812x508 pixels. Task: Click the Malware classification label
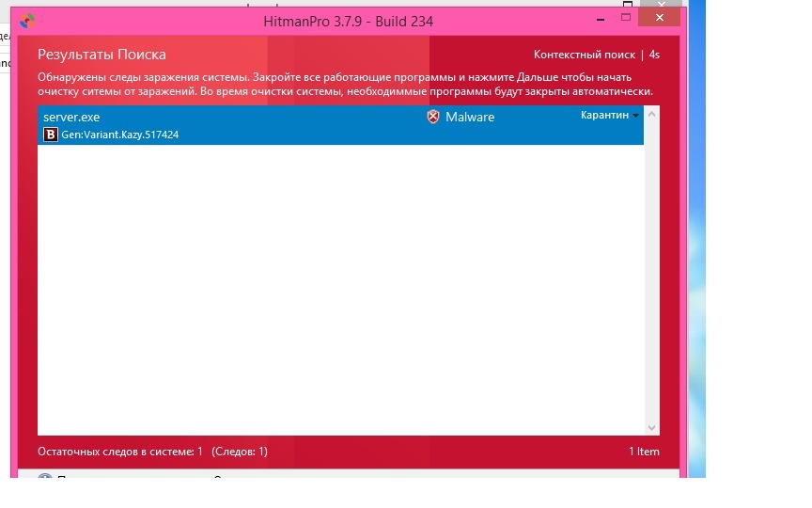(x=470, y=118)
